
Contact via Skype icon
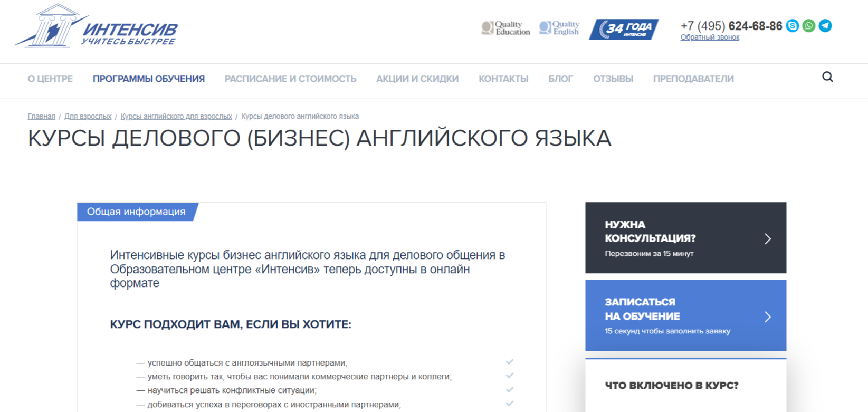coord(792,25)
